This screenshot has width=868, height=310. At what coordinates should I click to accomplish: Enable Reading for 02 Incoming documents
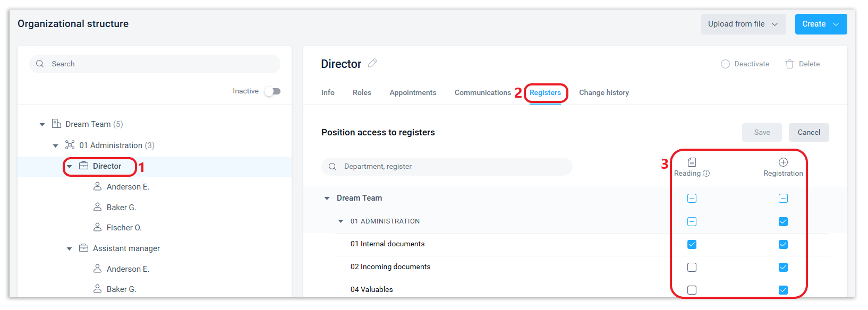pyautogui.click(x=692, y=268)
